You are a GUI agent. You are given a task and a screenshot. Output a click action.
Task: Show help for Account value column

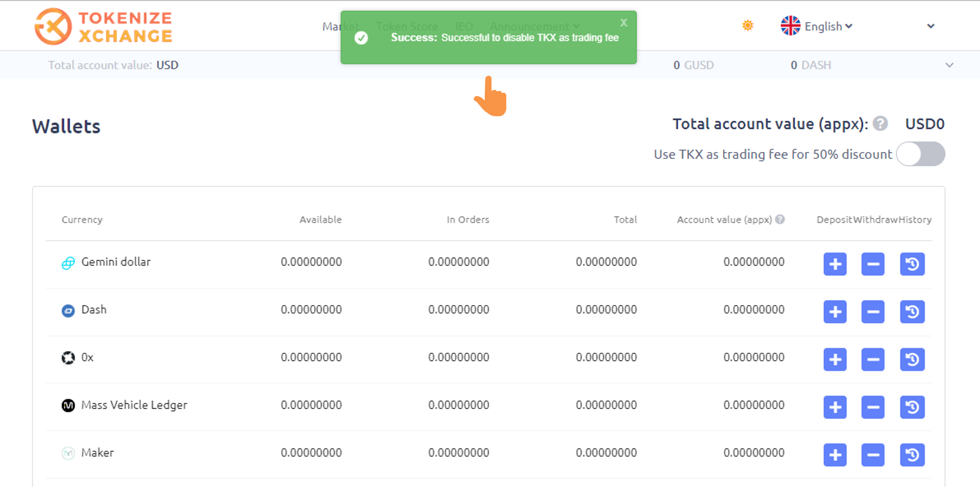click(780, 219)
